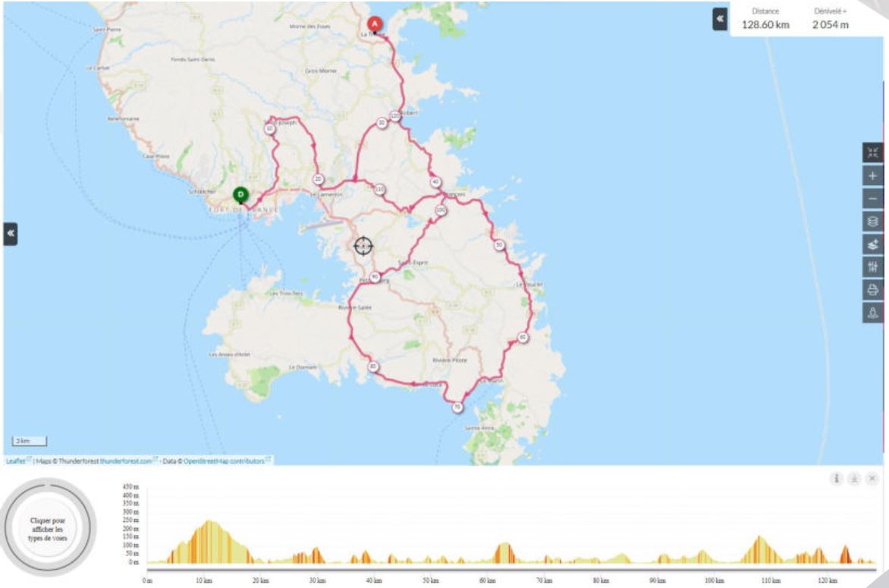Click the 128.60 km distance value

click(x=765, y=24)
